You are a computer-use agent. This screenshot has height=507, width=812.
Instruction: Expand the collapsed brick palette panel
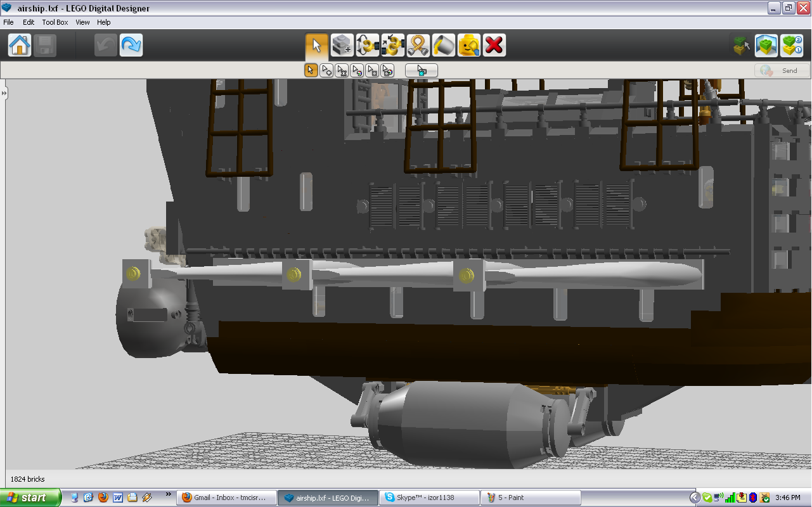point(4,93)
